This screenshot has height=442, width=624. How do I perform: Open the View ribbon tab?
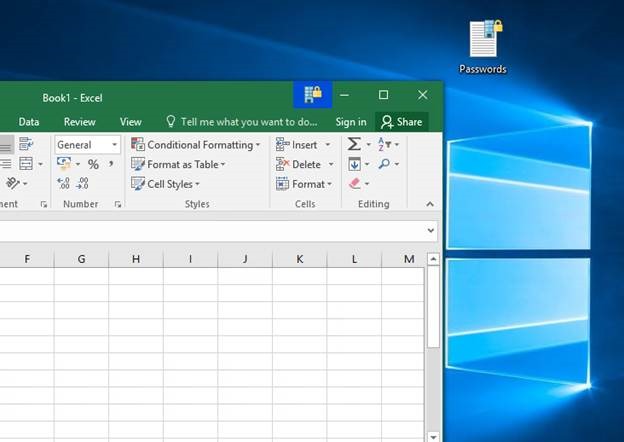(131, 122)
